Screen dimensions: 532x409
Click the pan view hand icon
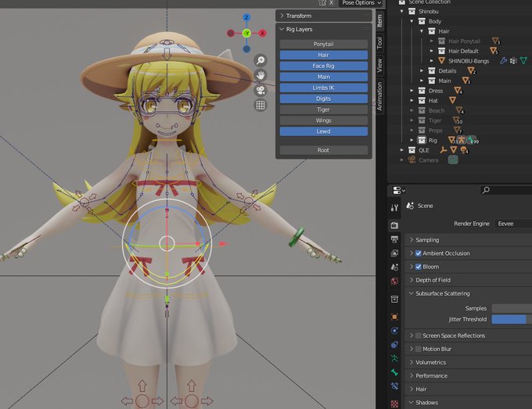(x=261, y=75)
